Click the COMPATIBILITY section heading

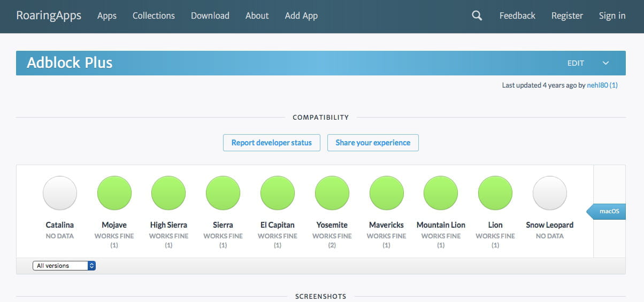(x=321, y=117)
